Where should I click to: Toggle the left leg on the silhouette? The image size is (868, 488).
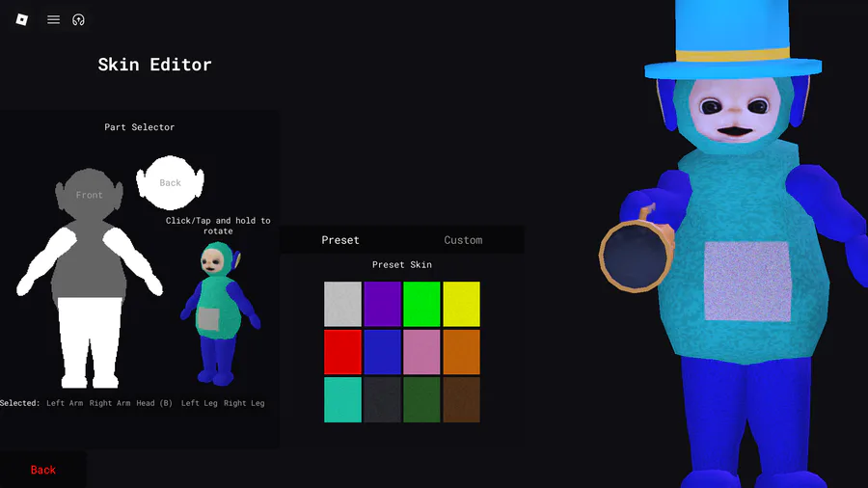[74, 343]
